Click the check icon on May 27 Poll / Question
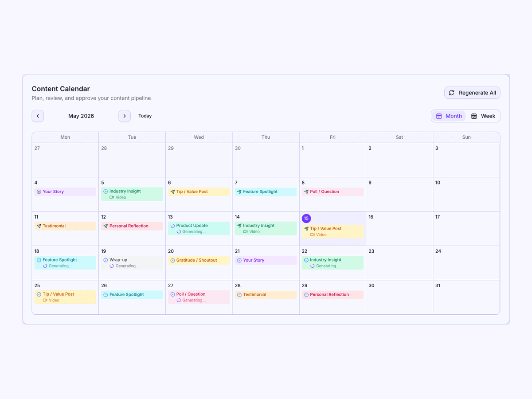Screen dimensions: 532x399 click(172, 294)
